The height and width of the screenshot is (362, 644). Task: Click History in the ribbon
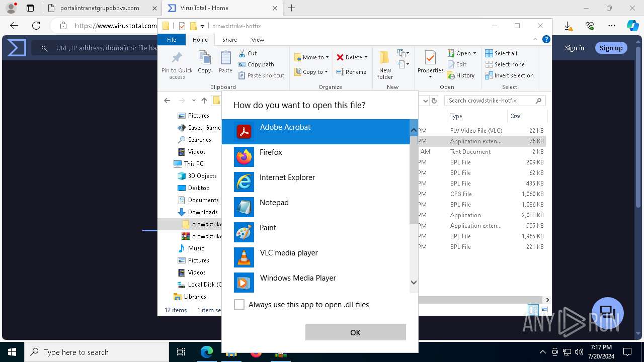click(x=461, y=75)
